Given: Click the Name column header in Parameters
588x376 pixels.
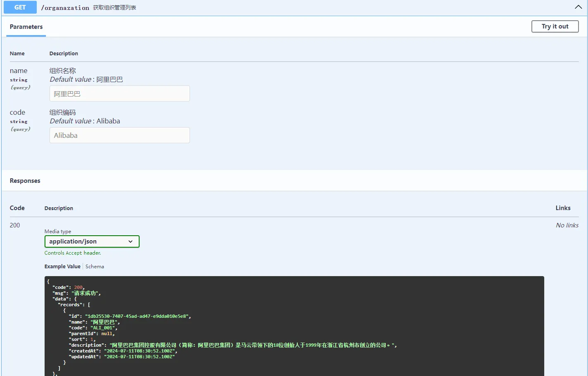Looking at the screenshot, I should tap(17, 54).
